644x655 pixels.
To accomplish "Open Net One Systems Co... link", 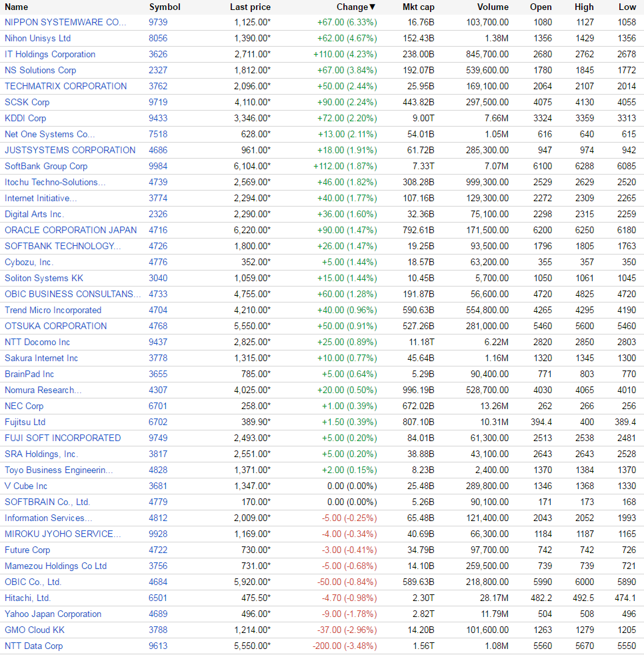I will coord(50,134).
